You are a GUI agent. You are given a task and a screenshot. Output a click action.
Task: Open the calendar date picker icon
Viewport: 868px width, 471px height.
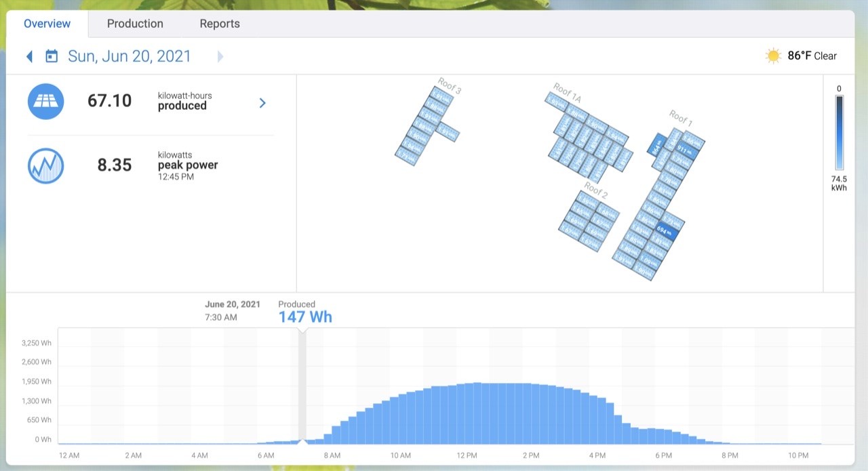(x=52, y=56)
